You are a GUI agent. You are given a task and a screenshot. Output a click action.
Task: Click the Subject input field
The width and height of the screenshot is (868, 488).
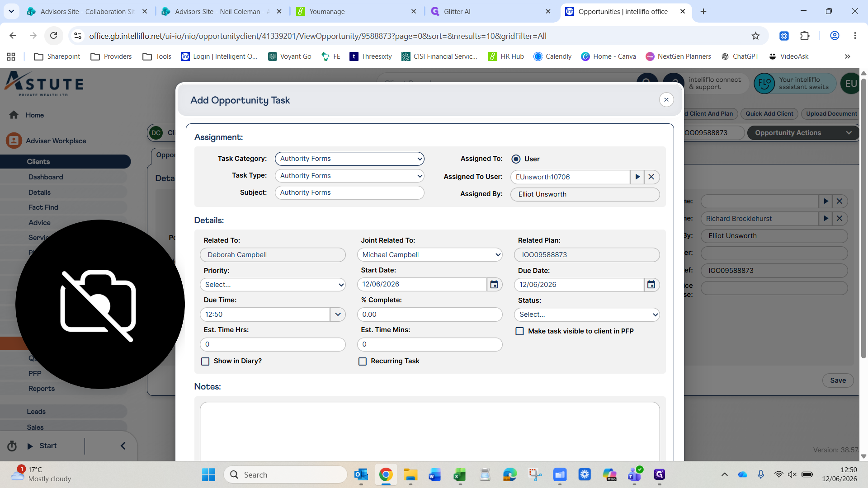click(x=349, y=192)
